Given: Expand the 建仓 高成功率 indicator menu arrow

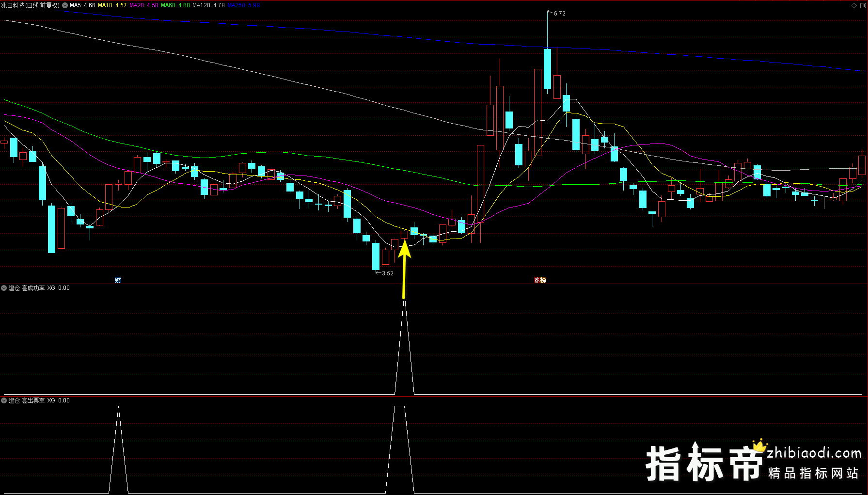Looking at the screenshot, I should (x=4, y=288).
